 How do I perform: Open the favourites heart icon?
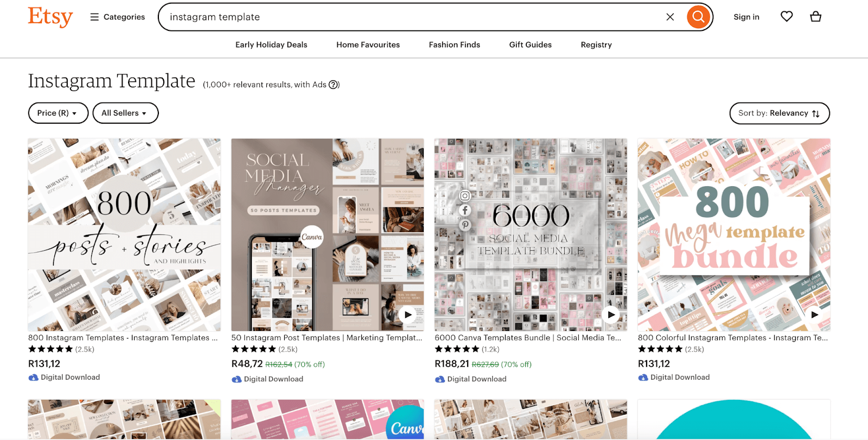click(786, 17)
